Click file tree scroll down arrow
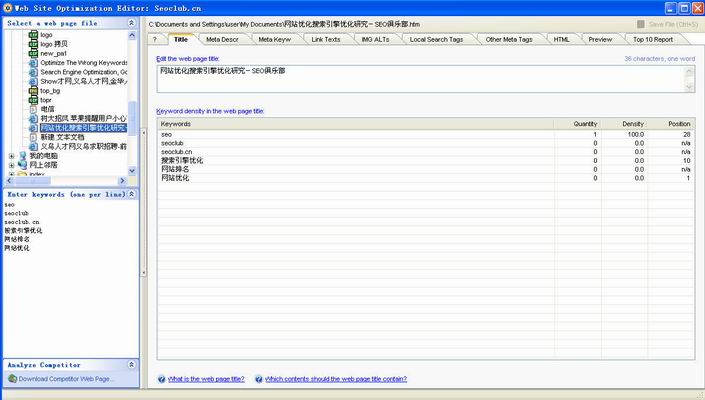The width and height of the screenshot is (705, 400). (x=132, y=171)
